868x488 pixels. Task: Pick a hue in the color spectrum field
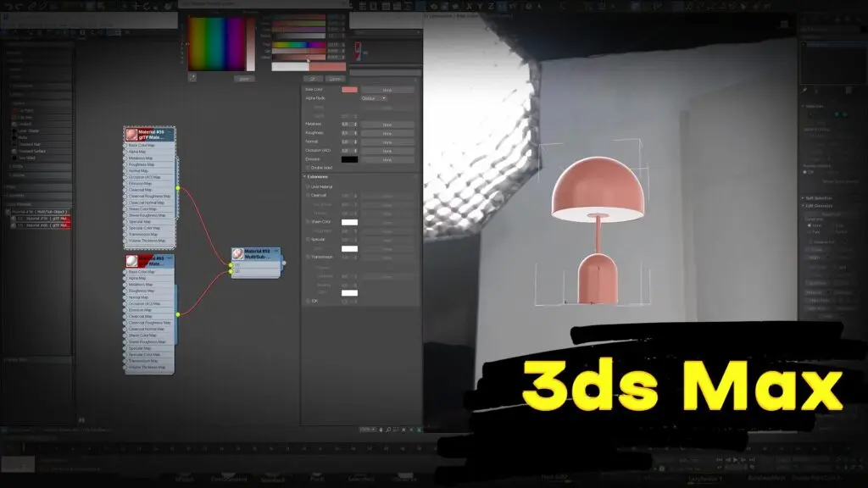tap(217, 43)
